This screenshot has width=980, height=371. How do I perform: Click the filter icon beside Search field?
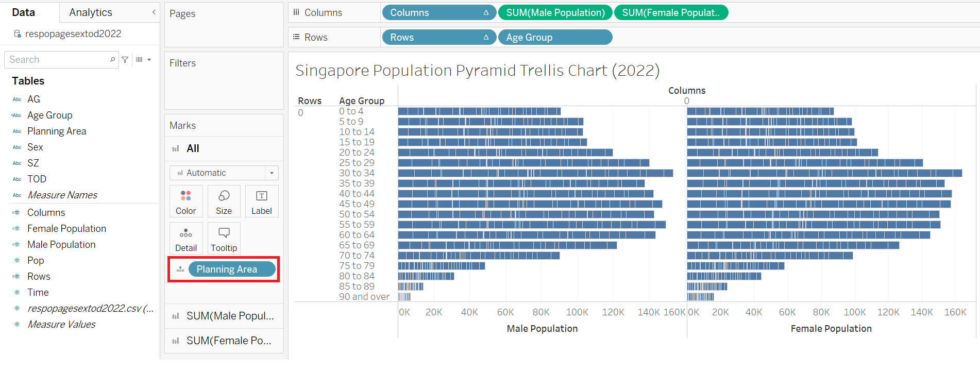pyautogui.click(x=125, y=60)
